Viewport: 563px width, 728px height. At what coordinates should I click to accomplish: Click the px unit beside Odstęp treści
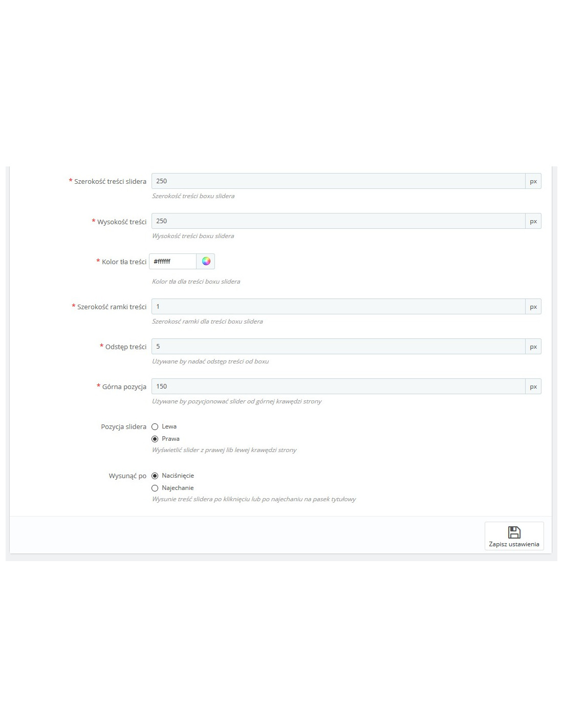tap(533, 347)
